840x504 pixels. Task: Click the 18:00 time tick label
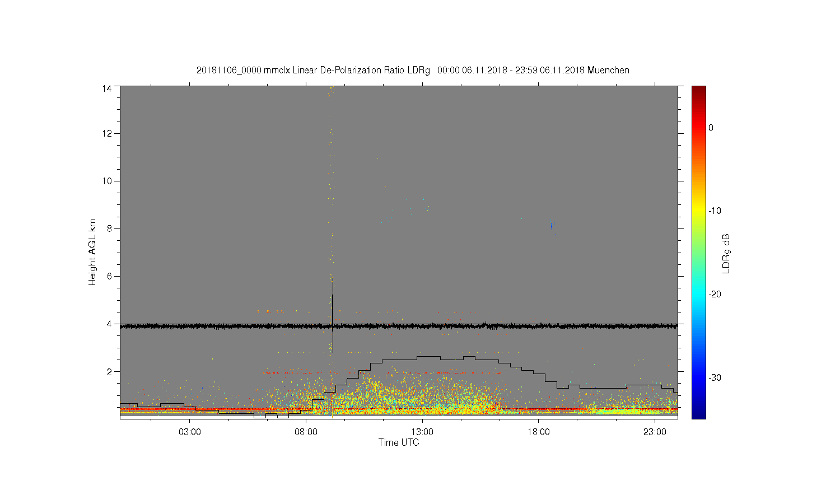point(539,432)
